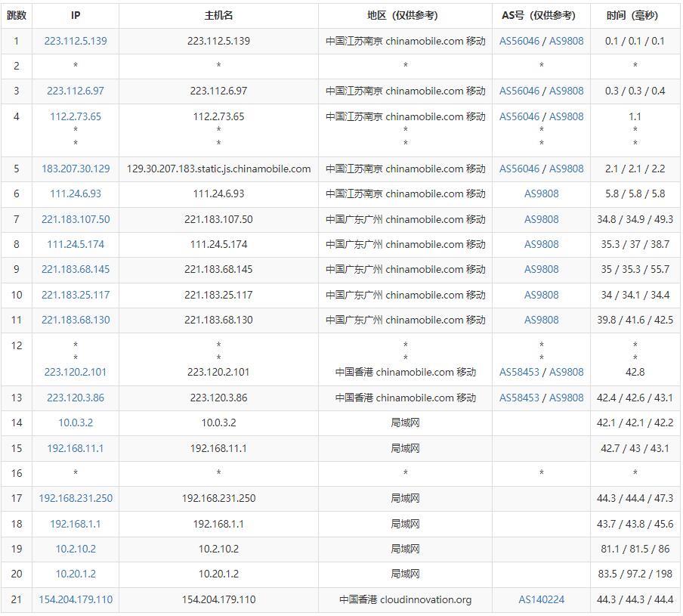Viewport: 683px width, 616px height.
Task: Open the AS140224 link in hop 21
Action: pyautogui.click(x=542, y=599)
